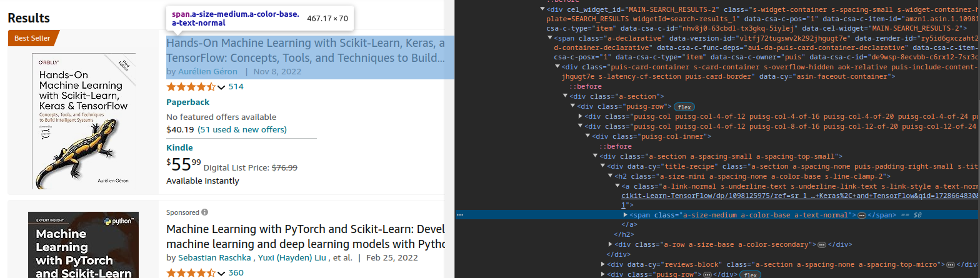
Task: Click the Best Seller badge
Action: 32,38
